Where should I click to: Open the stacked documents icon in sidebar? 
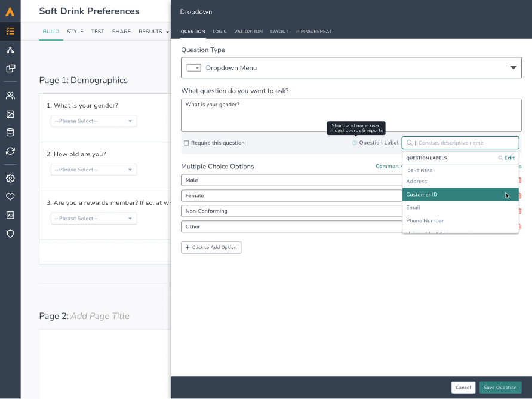[x=10, y=68]
